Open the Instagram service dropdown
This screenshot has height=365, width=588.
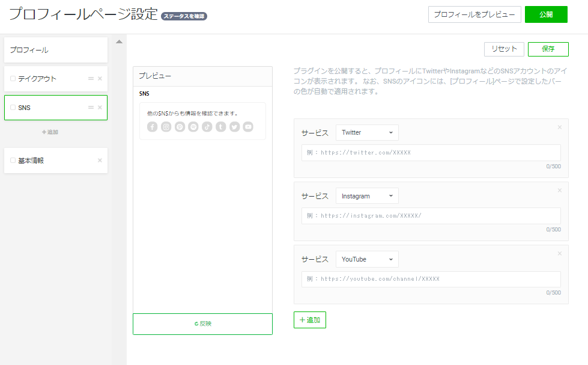pos(367,196)
